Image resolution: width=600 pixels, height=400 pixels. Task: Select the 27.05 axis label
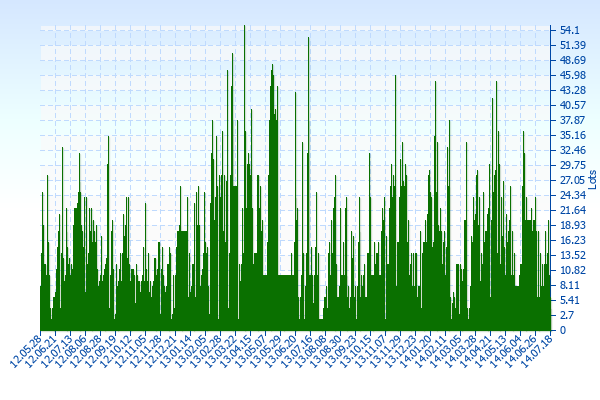(573, 180)
